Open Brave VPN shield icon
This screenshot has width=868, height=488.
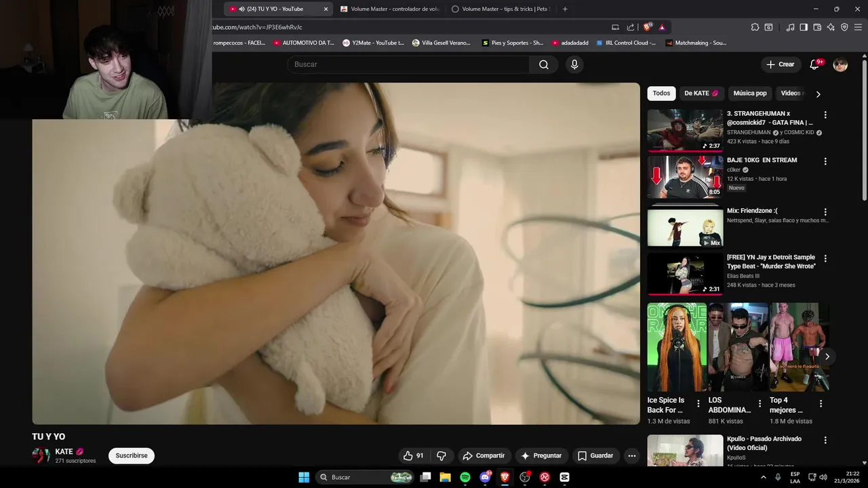click(x=844, y=27)
